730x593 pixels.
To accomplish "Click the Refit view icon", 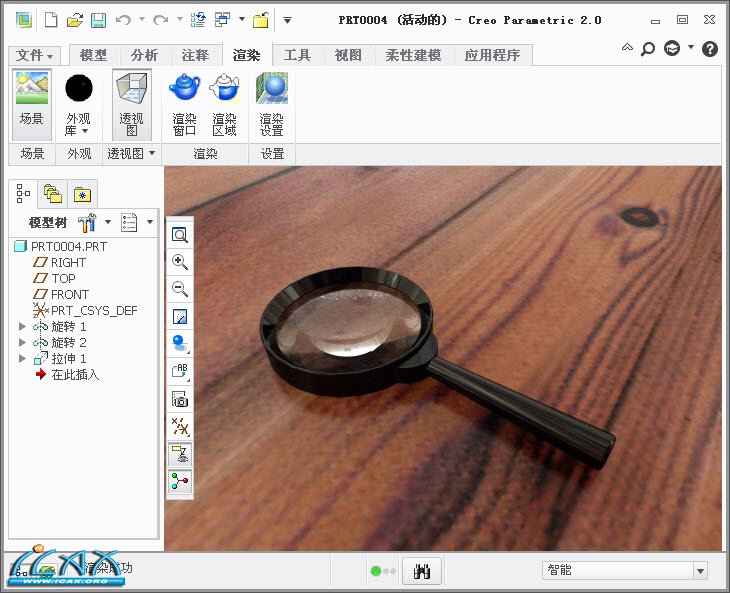I will click(x=180, y=234).
